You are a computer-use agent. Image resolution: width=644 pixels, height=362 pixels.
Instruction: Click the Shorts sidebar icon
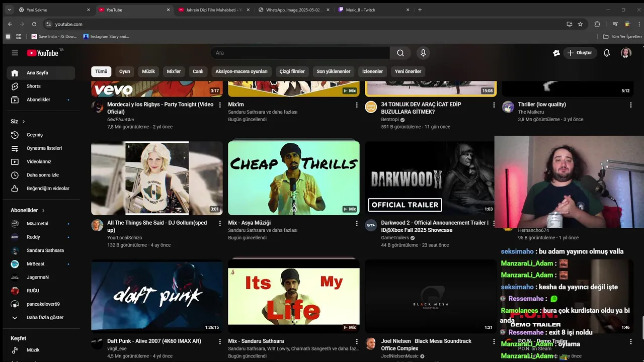click(x=15, y=86)
